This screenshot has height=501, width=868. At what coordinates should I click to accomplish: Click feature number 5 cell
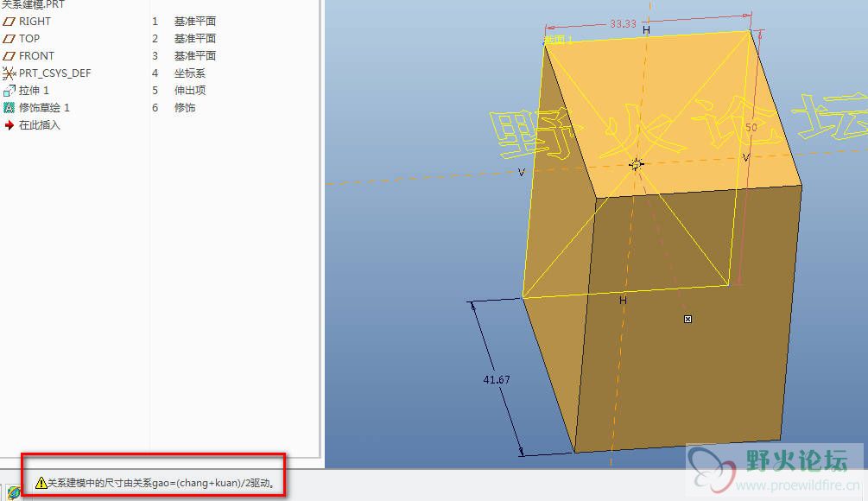tap(155, 90)
